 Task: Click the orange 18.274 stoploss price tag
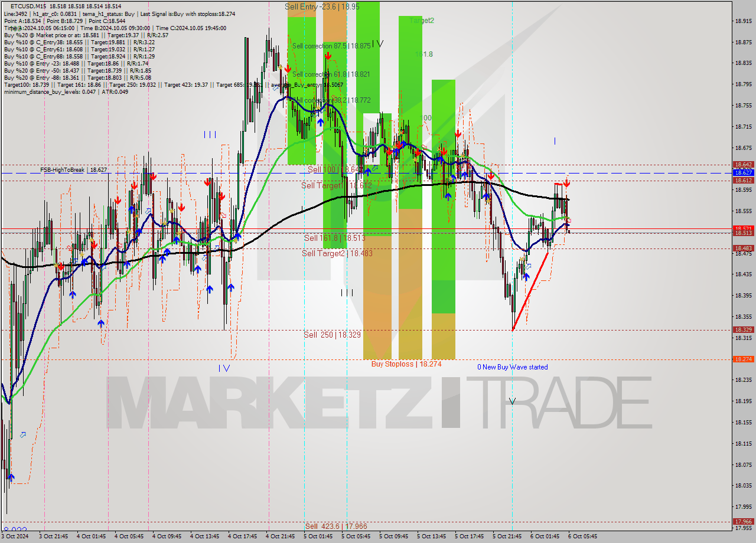(x=743, y=359)
